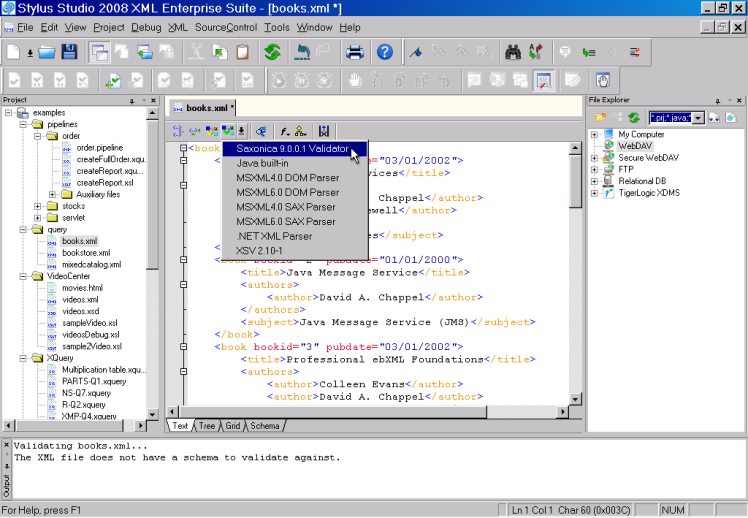Screen dimensions: 748x518
Task: Click the Project panel scrollbar up arrow
Action: coord(152,114)
